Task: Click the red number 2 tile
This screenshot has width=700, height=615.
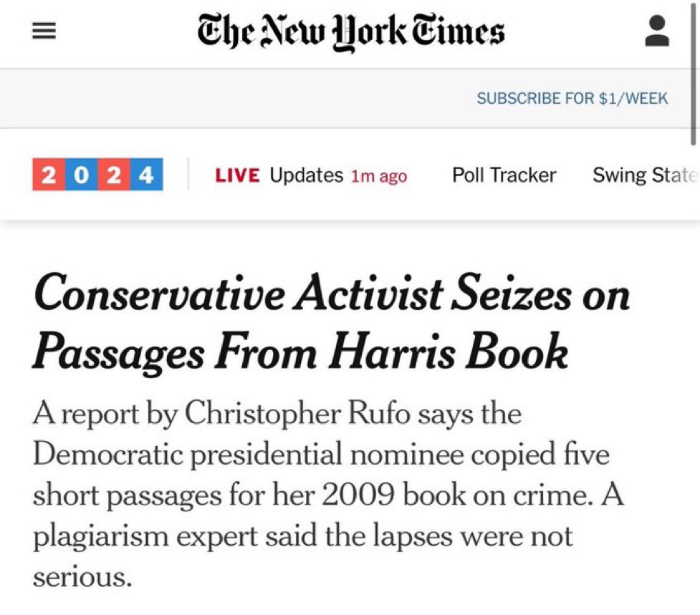Action: tap(49, 175)
